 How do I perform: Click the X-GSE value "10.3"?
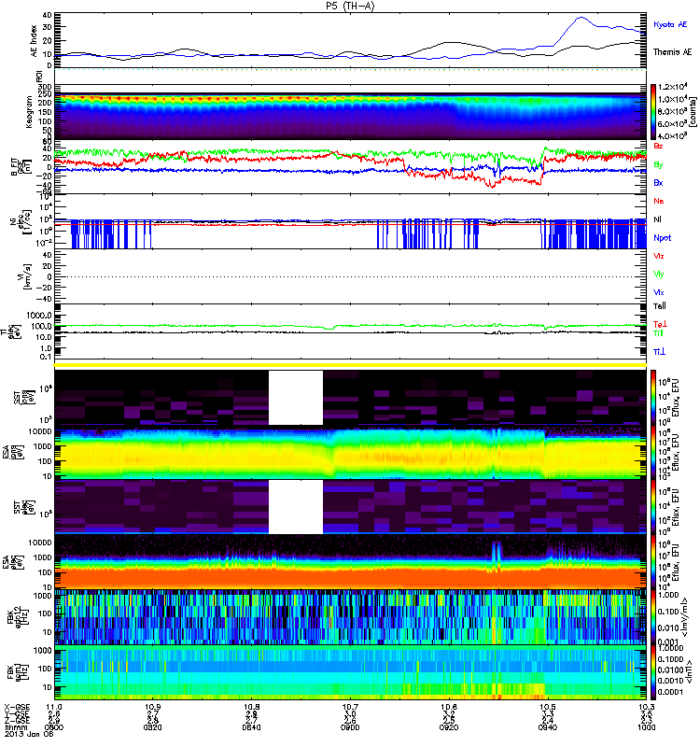tap(647, 707)
